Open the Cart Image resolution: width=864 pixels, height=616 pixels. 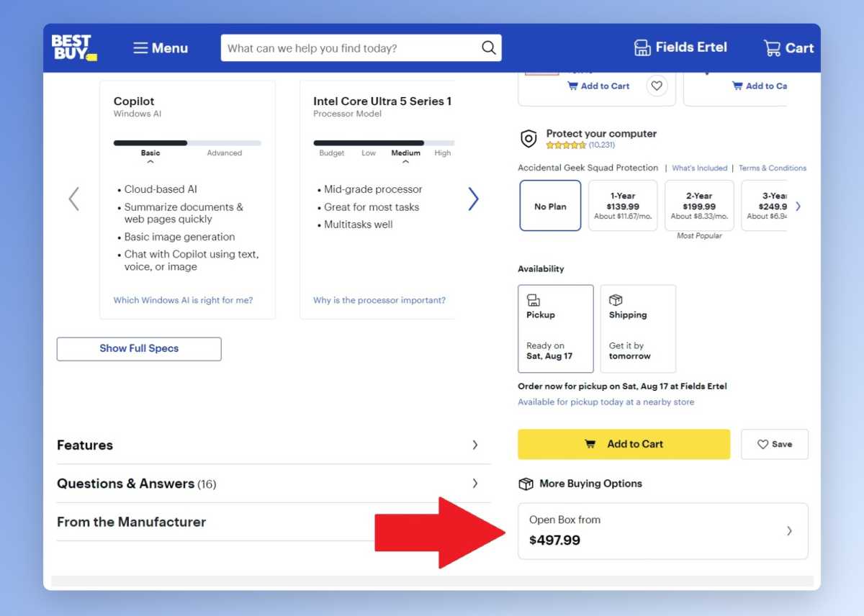[x=788, y=48]
